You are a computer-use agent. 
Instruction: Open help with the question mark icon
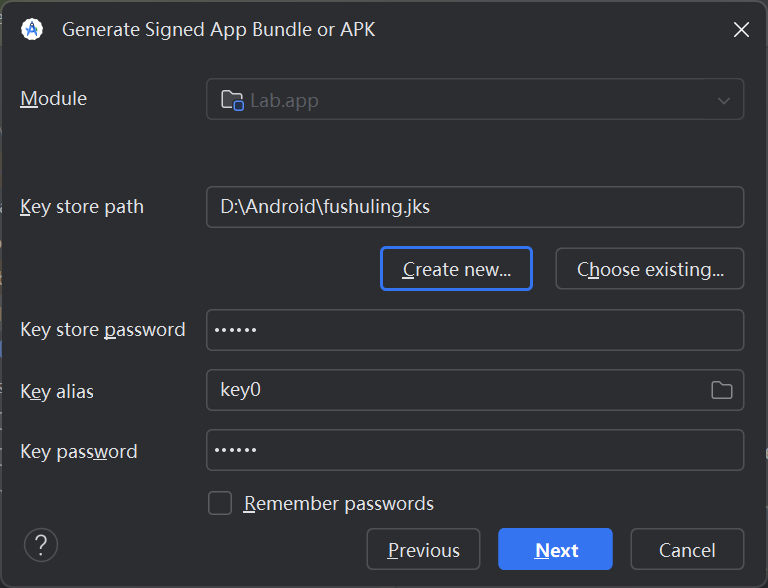(41, 545)
